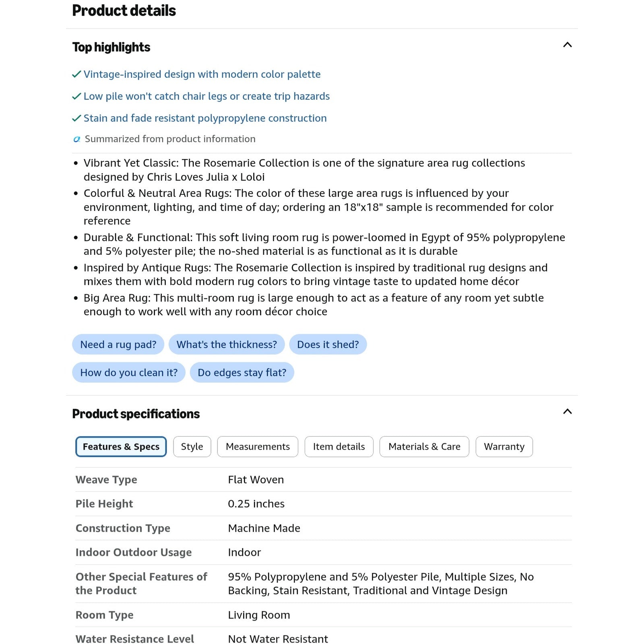Ask 'Does it shed?' question chip
644x644 pixels.
(x=328, y=345)
